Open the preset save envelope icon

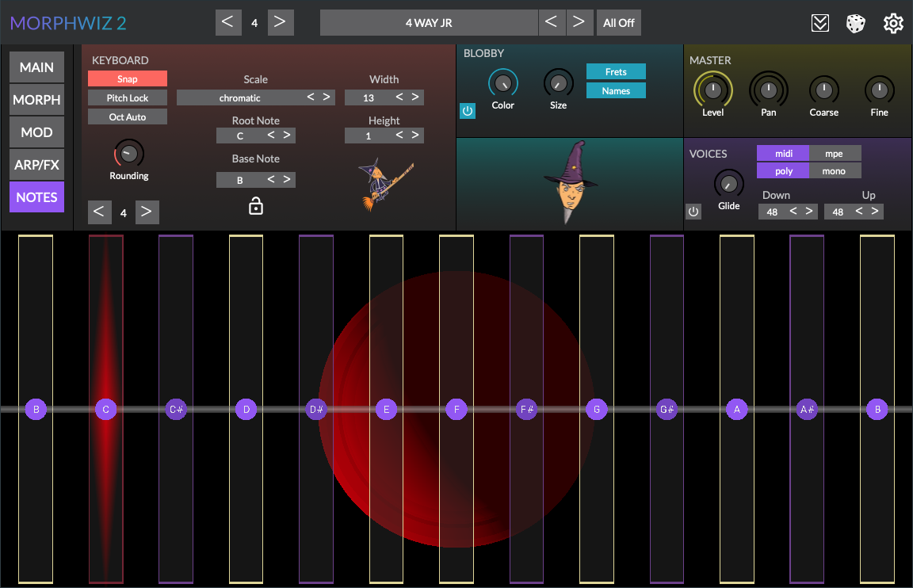pyautogui.click(x=820, y=23)
